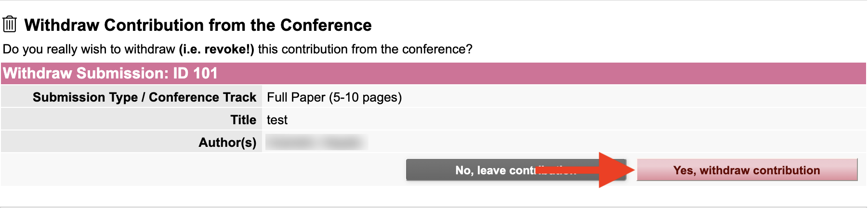The image size is (868, 208).
Task: Click the Submission Type / Conference Track label
Action: pos(145,97)
